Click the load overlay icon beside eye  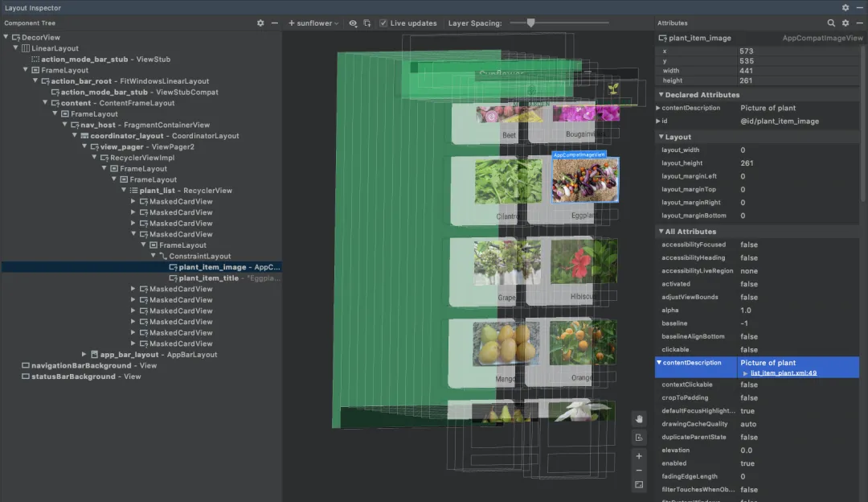(x=367, y=23)
